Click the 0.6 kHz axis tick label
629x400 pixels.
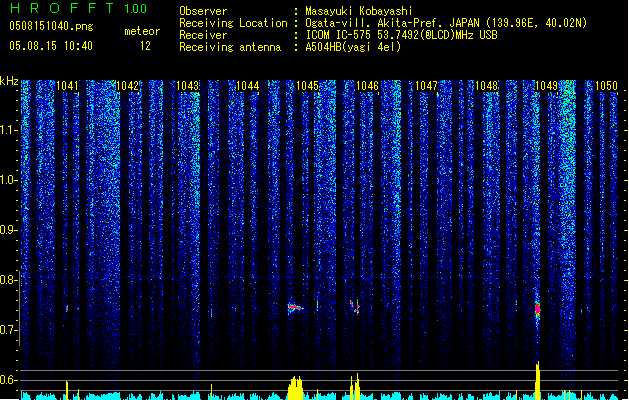[x=8, y=380]
